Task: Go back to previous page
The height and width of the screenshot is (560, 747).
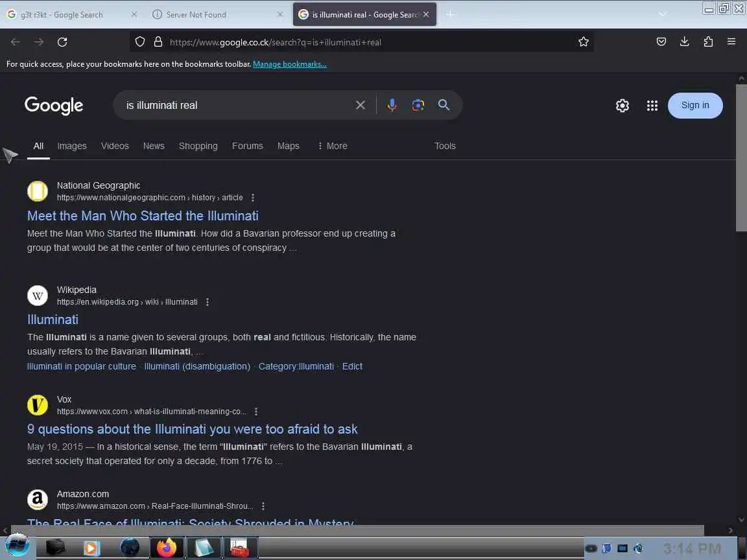Action: (x=16, y=42)
